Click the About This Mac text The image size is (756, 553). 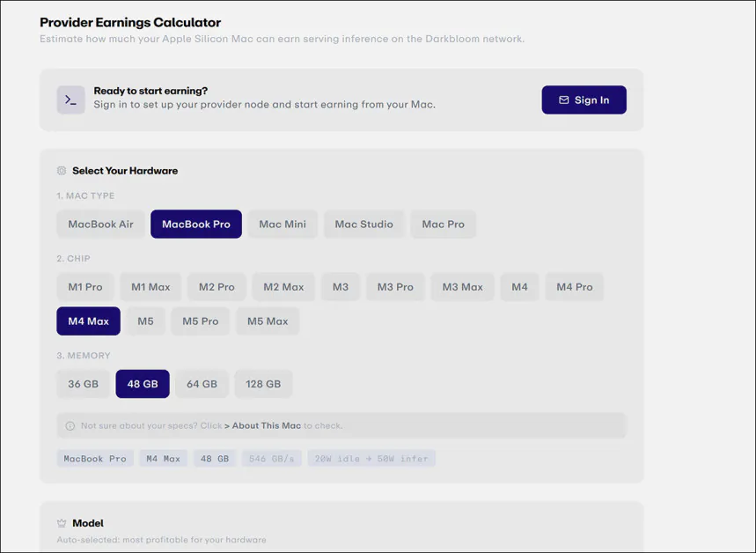[266, 425]
